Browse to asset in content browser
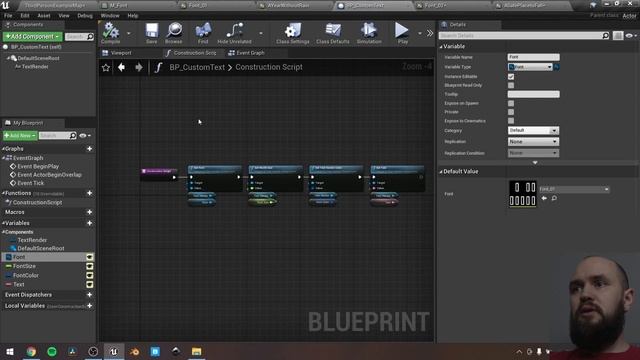Viewport: 640px width, 360px height. (x=174, y=33)
